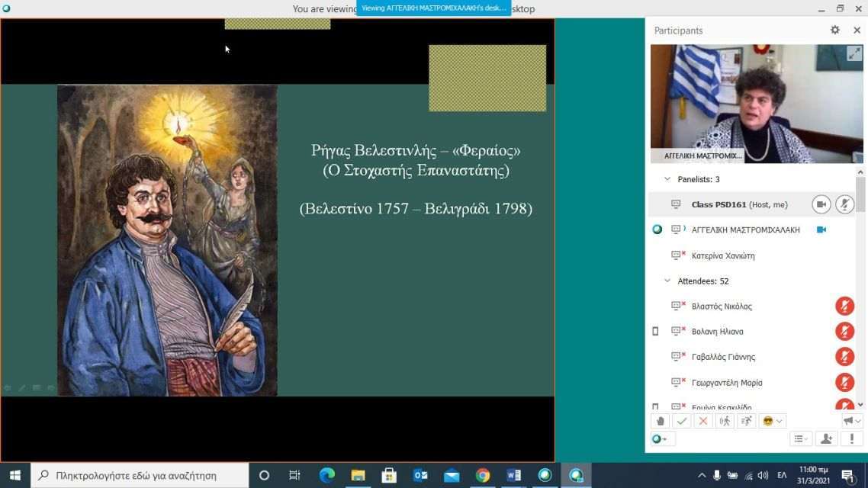Click the exclamation mark icon
Viewport: 868px width, 488px height.
[851, 439]
